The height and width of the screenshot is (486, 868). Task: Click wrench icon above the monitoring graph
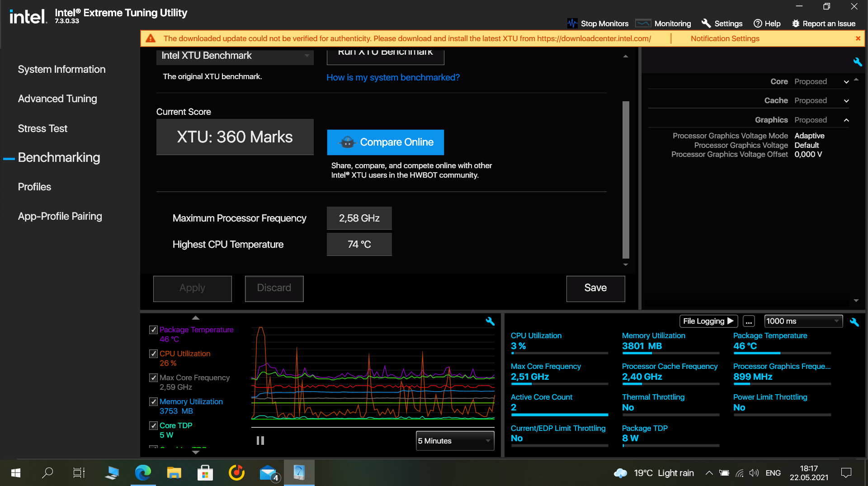tap(490, 321)
